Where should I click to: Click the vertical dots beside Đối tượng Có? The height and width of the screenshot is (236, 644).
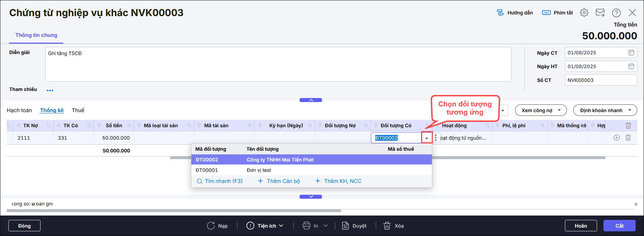436,138
